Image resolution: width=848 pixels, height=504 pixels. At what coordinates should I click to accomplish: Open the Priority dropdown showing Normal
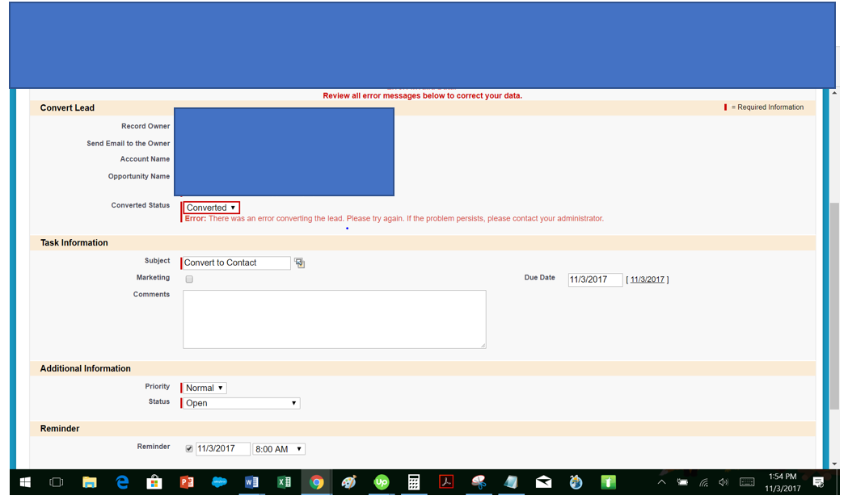coord(205,388)
